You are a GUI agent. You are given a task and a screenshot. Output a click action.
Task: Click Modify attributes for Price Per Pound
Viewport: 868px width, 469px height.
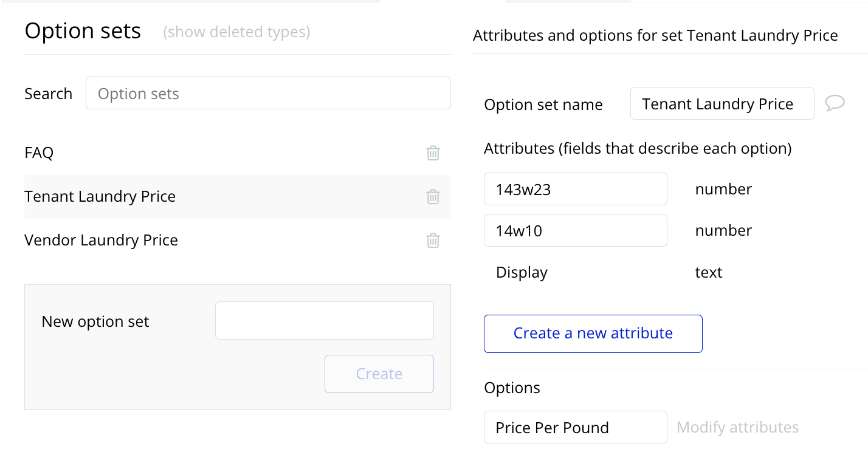pos(737,428)
